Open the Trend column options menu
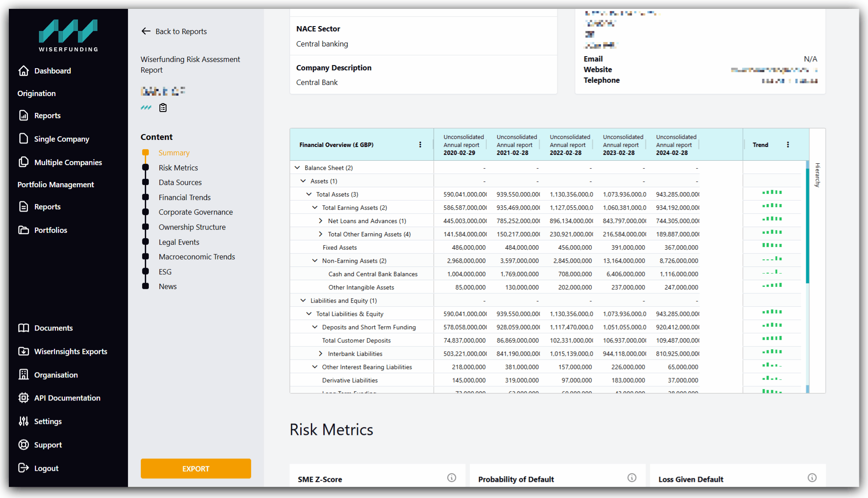 point(788,145)
